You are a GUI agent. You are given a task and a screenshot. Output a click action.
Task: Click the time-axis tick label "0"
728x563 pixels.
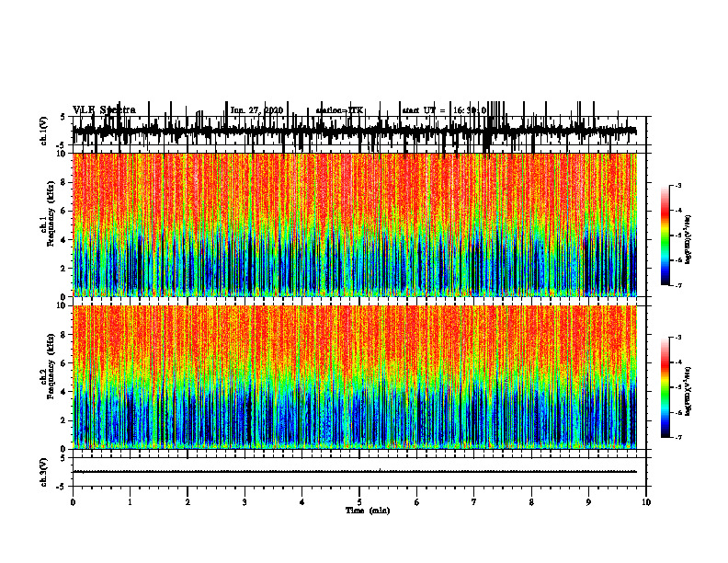pyautogui.click(x=73, y=502)
